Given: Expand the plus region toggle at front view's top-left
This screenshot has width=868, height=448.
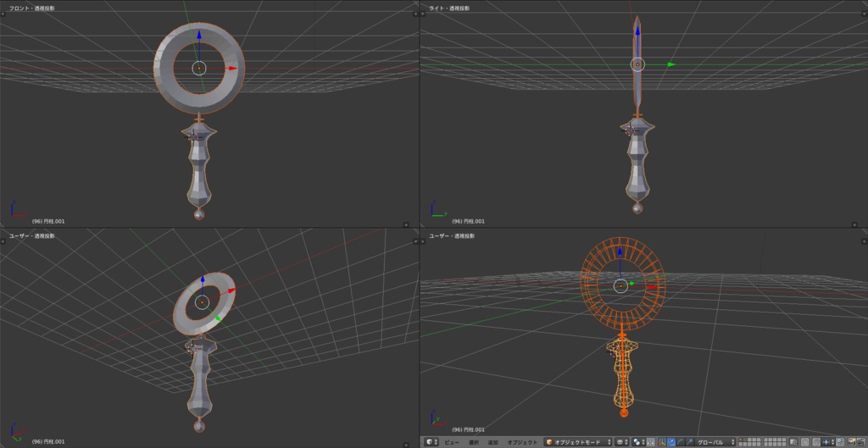Looking at the screenshot, I should (3, 14).
